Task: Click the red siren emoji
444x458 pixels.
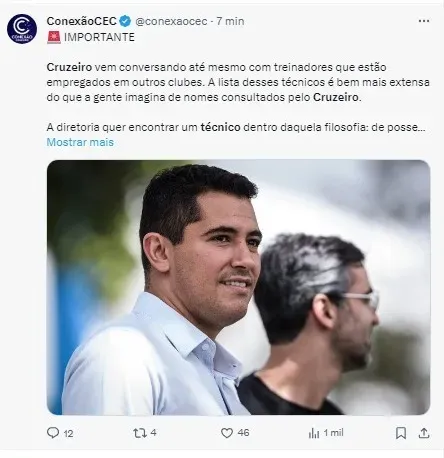Action: point(54,37)
